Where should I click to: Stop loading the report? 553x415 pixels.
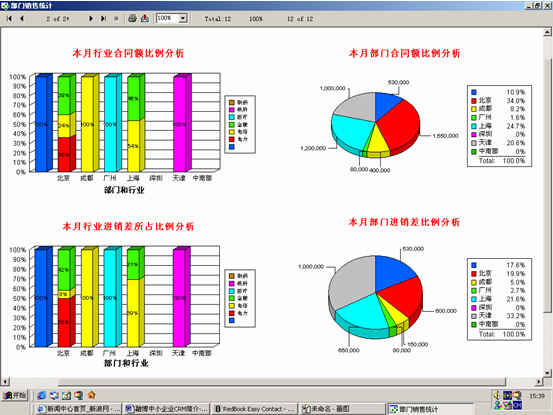click(x=116, y=19)
